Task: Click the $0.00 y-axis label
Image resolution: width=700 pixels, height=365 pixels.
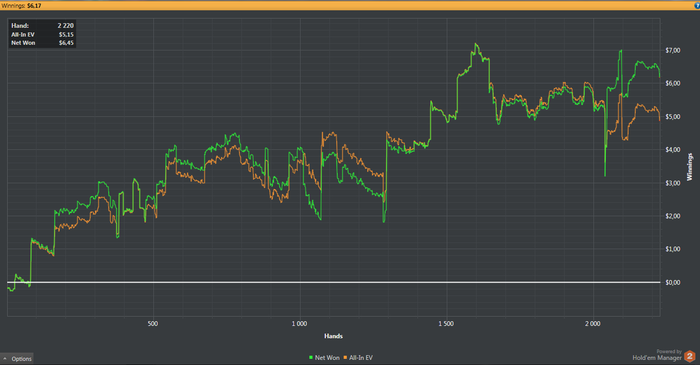Action: (673, 282)
